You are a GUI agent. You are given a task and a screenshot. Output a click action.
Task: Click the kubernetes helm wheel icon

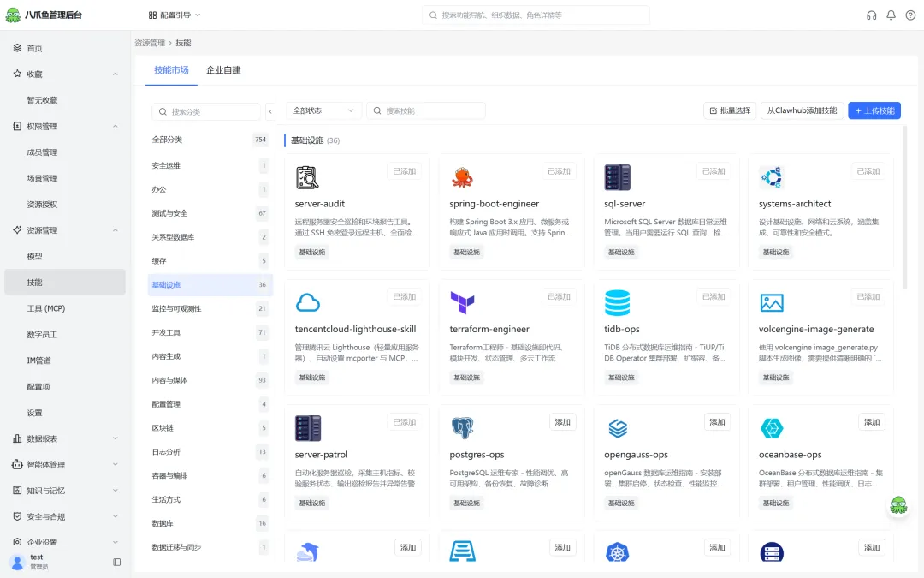(617, 552)
